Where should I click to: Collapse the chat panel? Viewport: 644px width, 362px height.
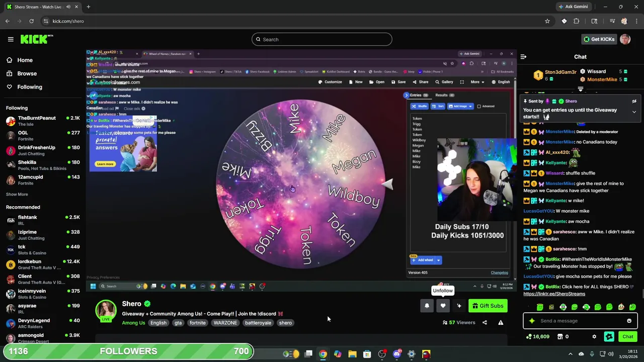coord(523,57)
